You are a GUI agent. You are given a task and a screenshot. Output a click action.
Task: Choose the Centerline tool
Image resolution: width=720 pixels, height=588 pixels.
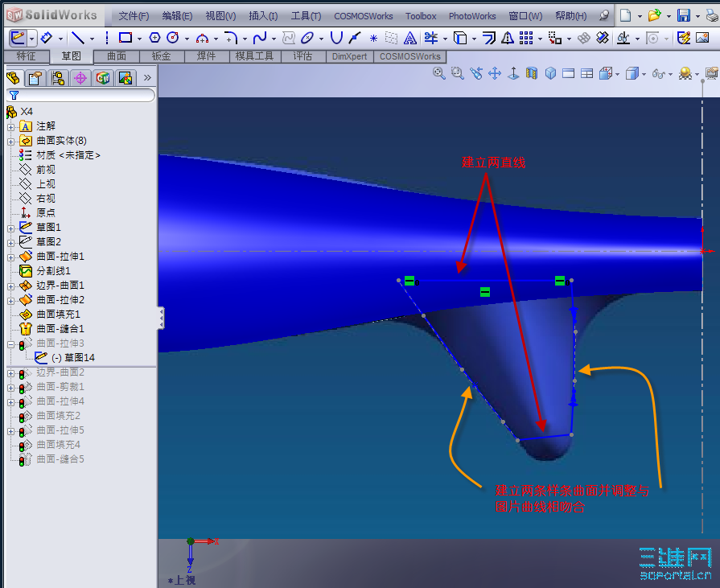click(x=107, y=38)
